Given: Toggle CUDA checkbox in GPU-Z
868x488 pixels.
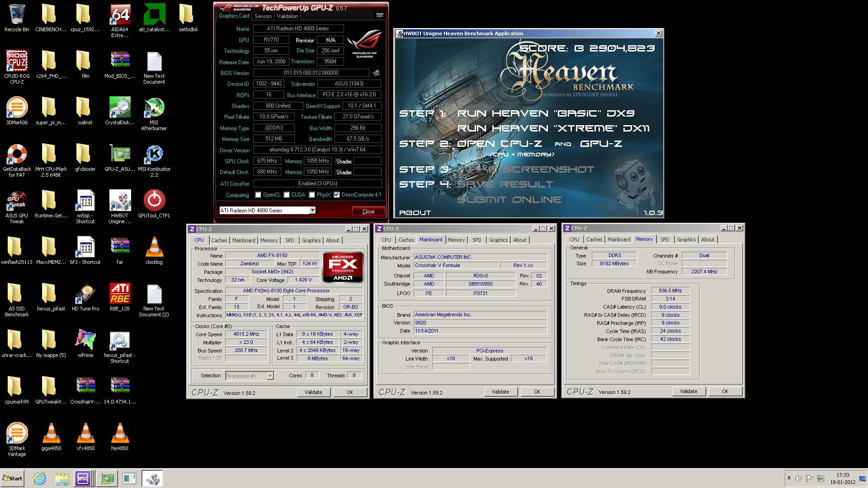Looking at the screenshot, I should point(287,195).
